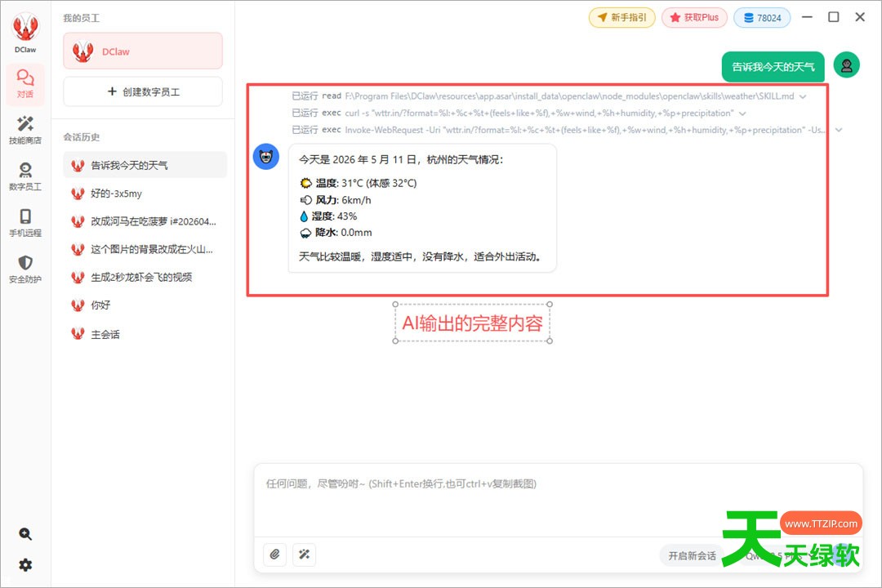Open conversation 这个图片的背景改成在火山
Image resolution: width=882 pixels, height=588 pixels.
coord(145,249)
